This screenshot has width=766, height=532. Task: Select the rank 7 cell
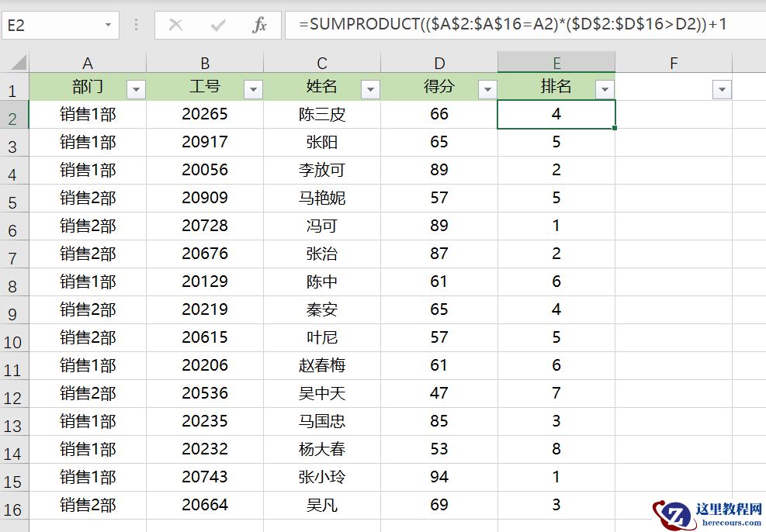(556, 393)
